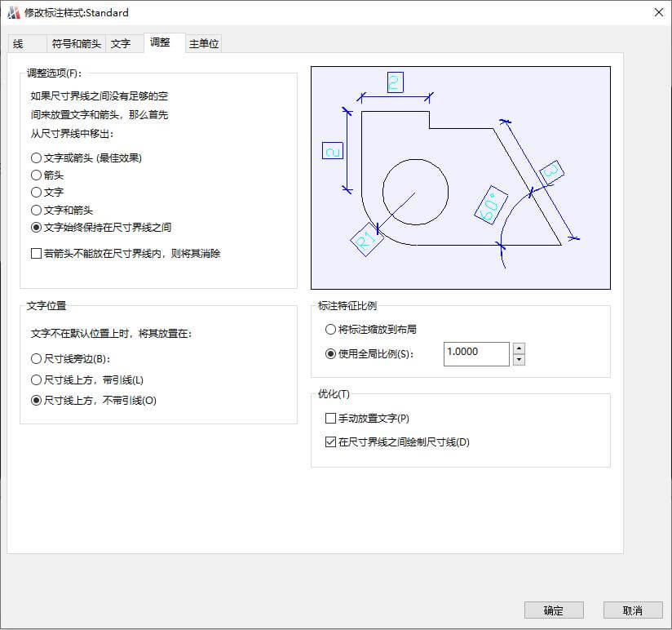Enable 若箭头不能放在尺寸界线内，则将其消除

tap(36, 253)
